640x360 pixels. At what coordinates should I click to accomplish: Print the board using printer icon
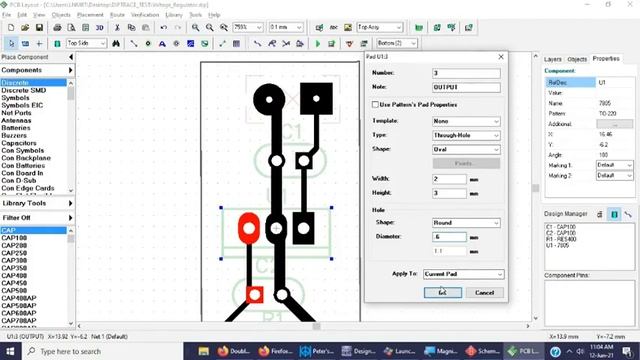point(57,27)
